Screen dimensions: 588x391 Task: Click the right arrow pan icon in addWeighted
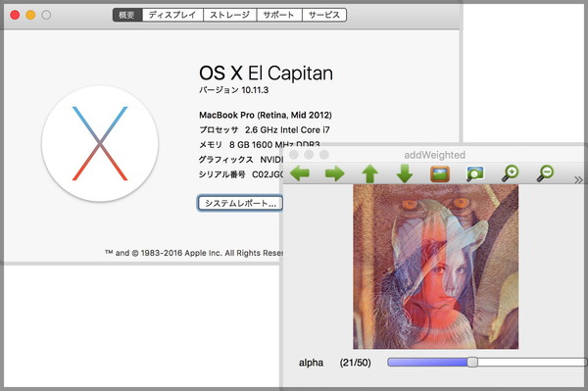tap(334, 173)
